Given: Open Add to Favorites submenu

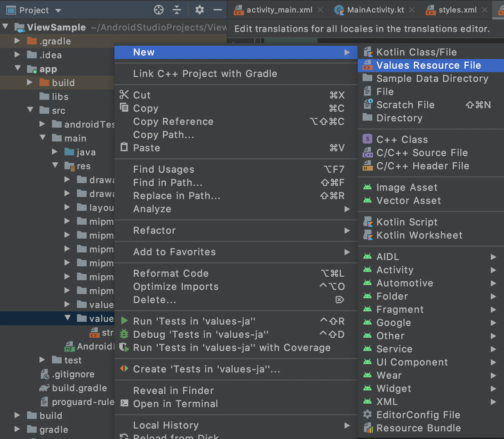Looking at the screenshot, I should (236, 252).
